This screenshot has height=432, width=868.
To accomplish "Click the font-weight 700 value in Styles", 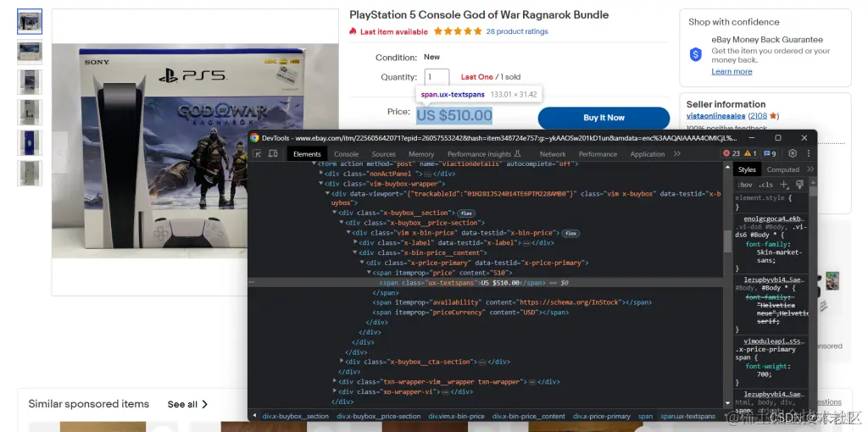I will pos(763,374).
